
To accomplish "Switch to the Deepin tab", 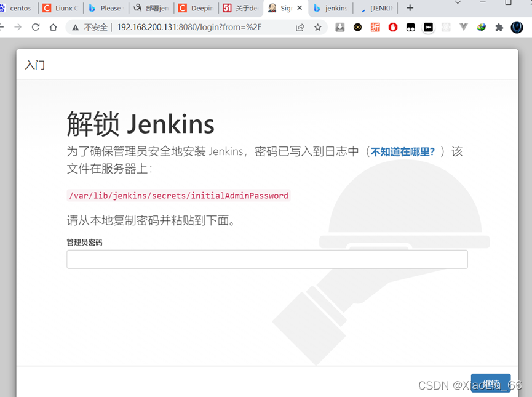I will (197, 8).
